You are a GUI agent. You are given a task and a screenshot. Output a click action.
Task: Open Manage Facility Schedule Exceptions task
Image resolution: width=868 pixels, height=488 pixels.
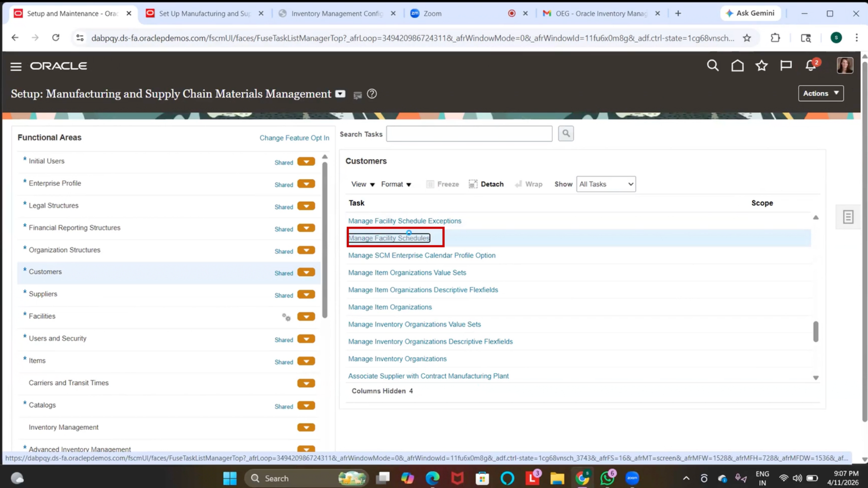(x=405, y=221)
